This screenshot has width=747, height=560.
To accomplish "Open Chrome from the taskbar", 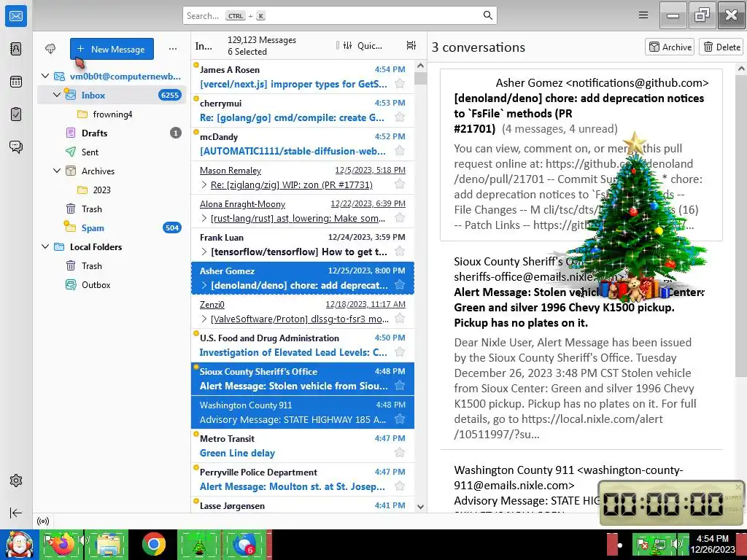I will [x=154, y=544].
